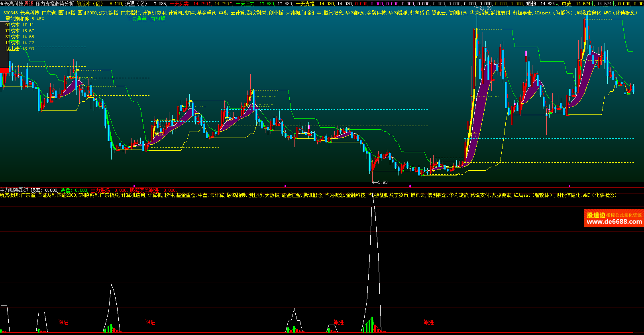Viewport: 644px width, 335px height.
Task: Click the first magenta triangle marker on divider
Action: pos(134,186)
